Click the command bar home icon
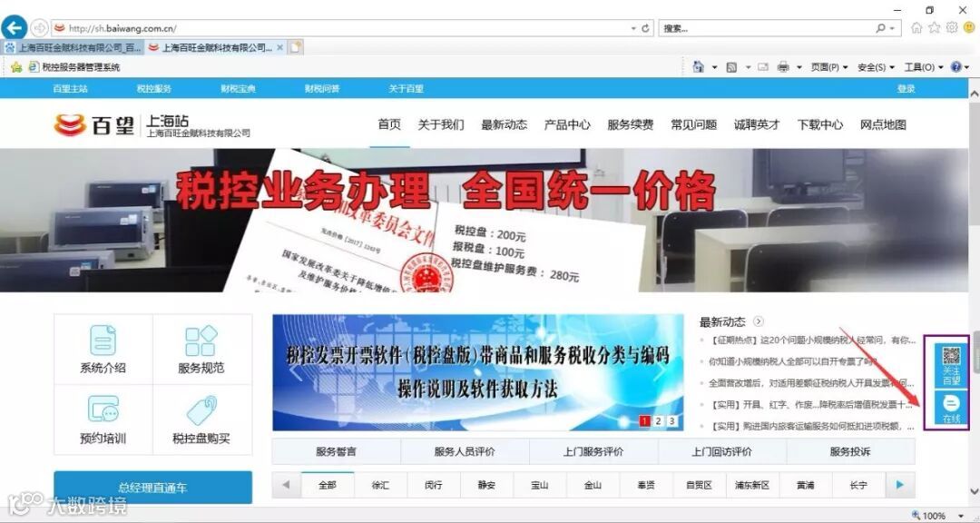Image resolution: width=980 pixels, height=523 pixels. [x=699, y=67]
